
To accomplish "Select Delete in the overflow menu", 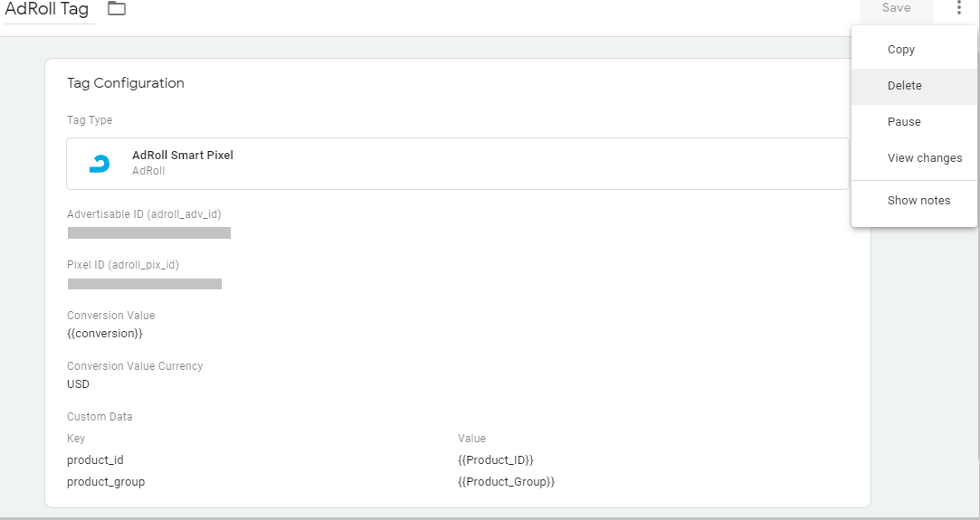I will (905, 86).
